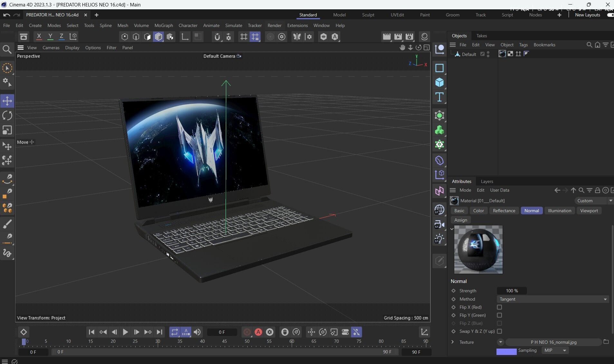Click the current frame 0 F field
This screenshot has height=364, width=614.
(222, 332)
